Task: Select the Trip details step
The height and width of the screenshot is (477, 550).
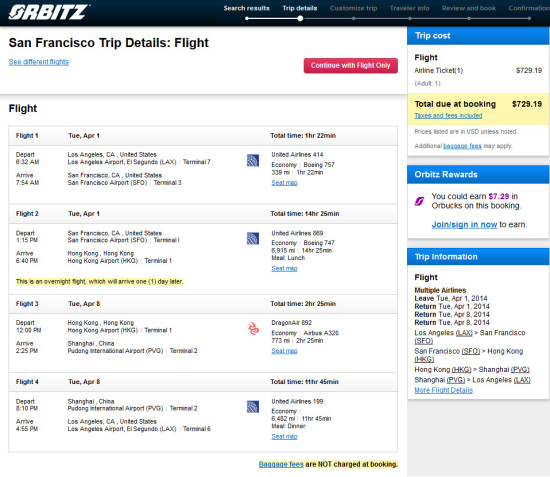Action: click(x=300, y=8)
